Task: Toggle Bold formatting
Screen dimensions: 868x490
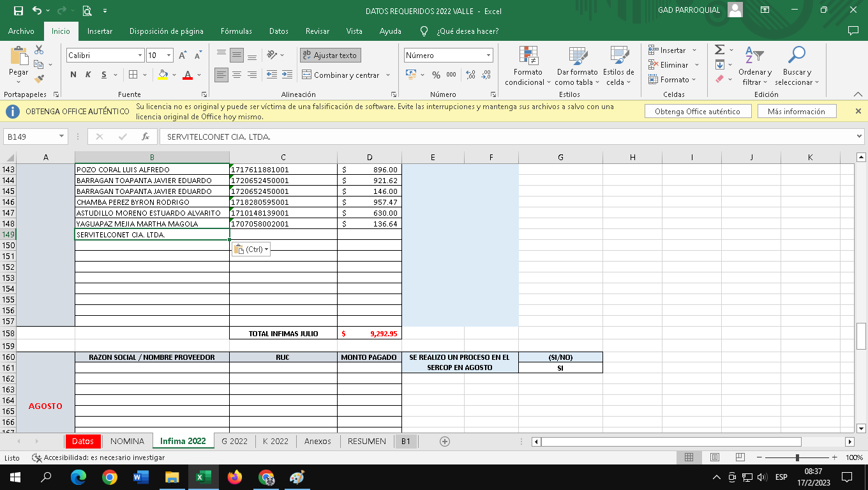Action: click(73, 75)
